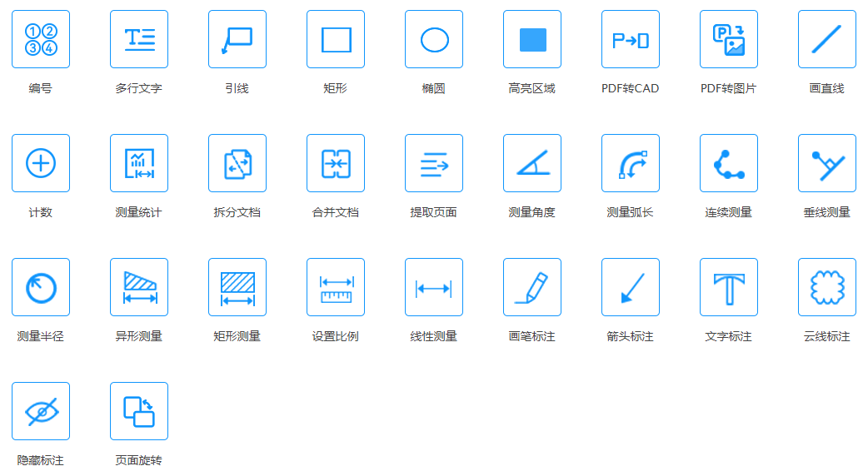Click the 页面旋转 page rotation icon
This screenshot has width=868, height=476.
click(x=139, y=411)
